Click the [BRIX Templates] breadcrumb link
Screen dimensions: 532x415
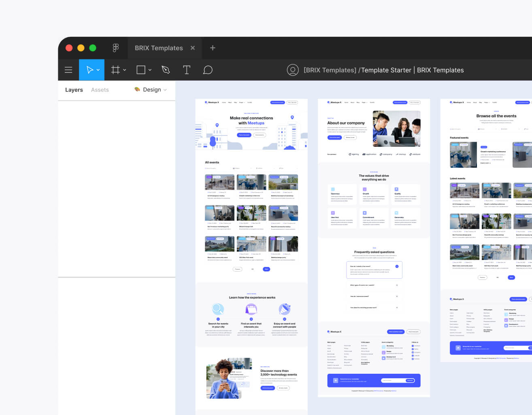pos(330,70)
